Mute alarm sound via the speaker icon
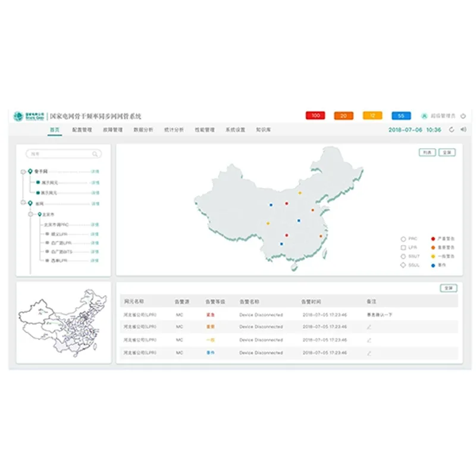Image resolution: width=476 pixels, height=476 pixels. [463, 130]
